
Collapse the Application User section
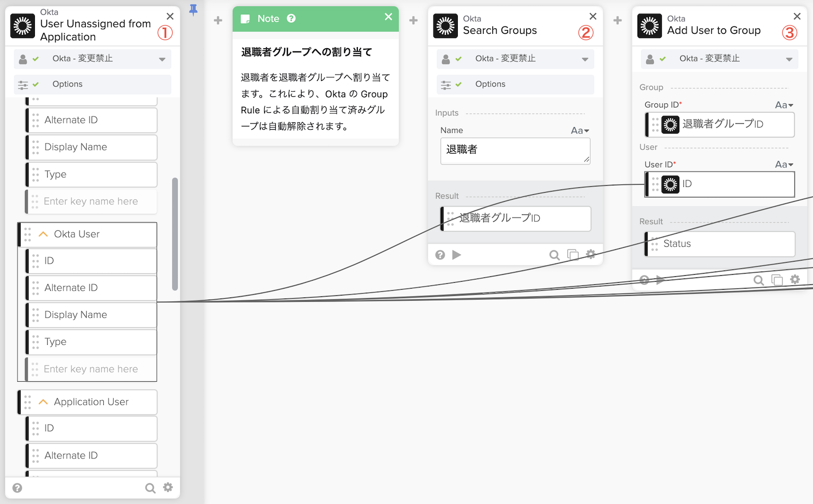43,402
